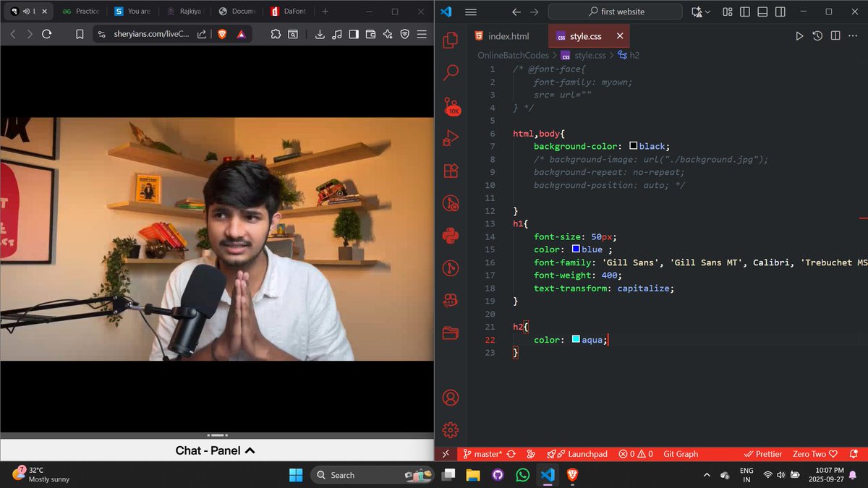Open the Accounts icon in activity bar
Screen dimensions: 868x488
coord(451,398)
